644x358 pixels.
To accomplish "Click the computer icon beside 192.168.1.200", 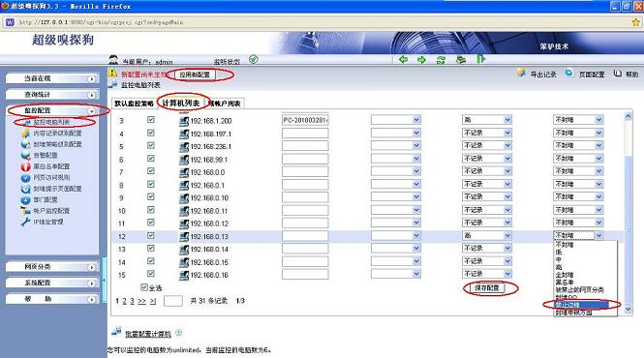I will (184, 121).
